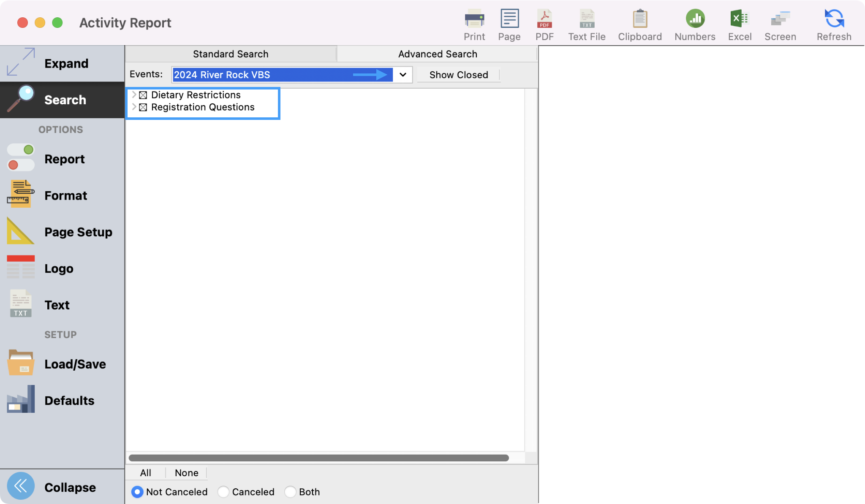Expand the Registration Questions tree item
Viewport: 865px width, 504px height.
[x=134, y=107]
